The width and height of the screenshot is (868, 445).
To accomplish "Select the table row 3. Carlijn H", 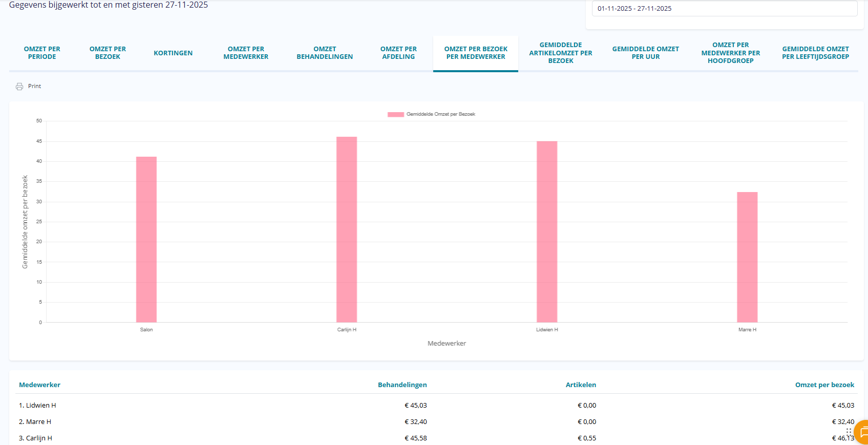I will pos(36,438).
